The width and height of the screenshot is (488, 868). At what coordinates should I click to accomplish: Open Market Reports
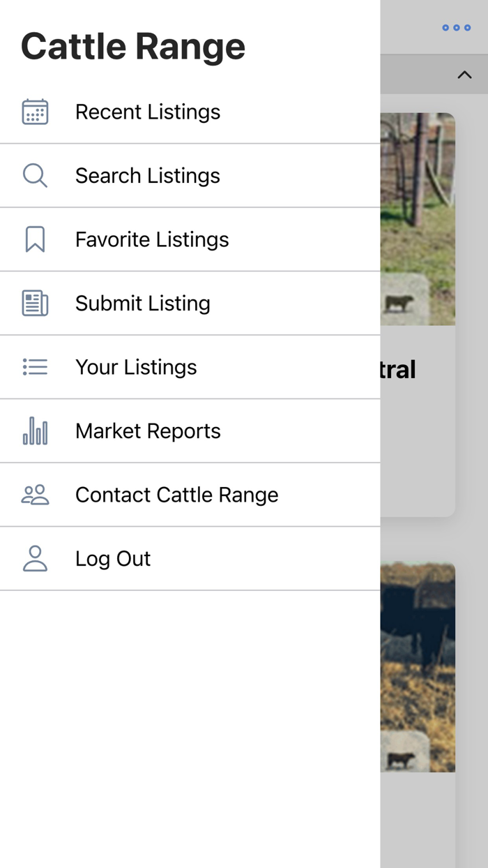click(x=148, y=431)
